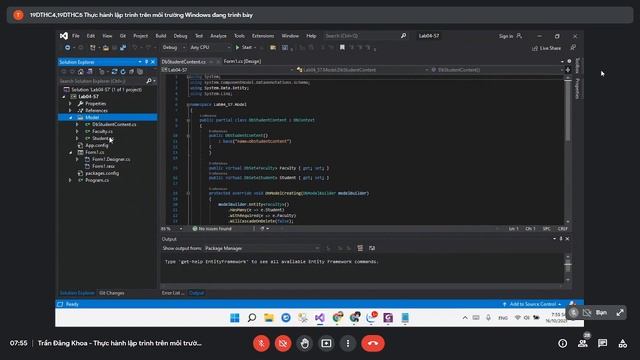Click the Visual Studio taskbar icon

pos(320,318)
